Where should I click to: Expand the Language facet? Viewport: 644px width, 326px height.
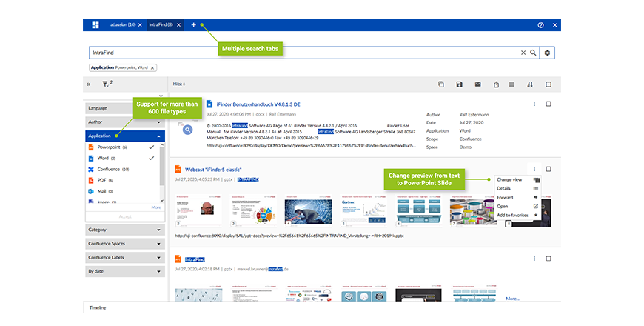[125, 108]
